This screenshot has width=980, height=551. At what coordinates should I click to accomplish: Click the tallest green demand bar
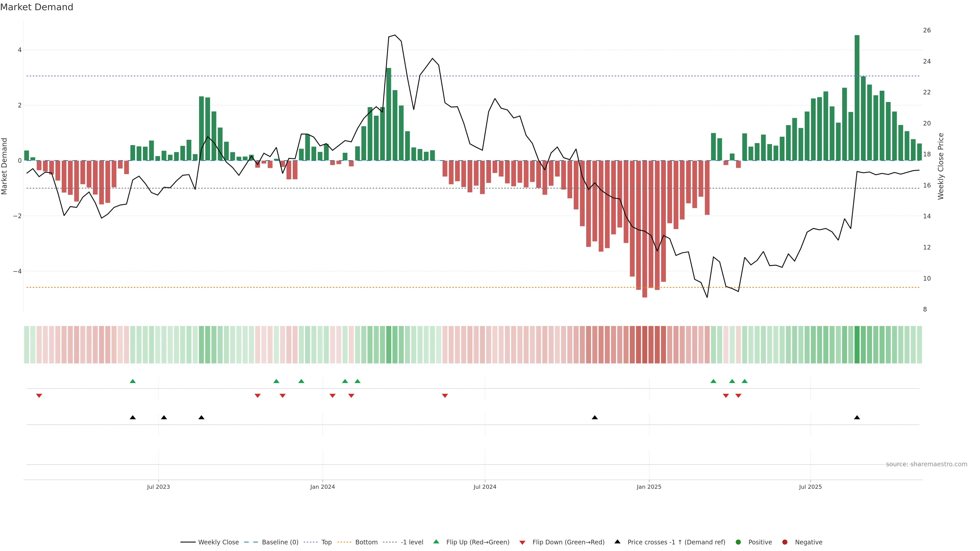point(857,98)
